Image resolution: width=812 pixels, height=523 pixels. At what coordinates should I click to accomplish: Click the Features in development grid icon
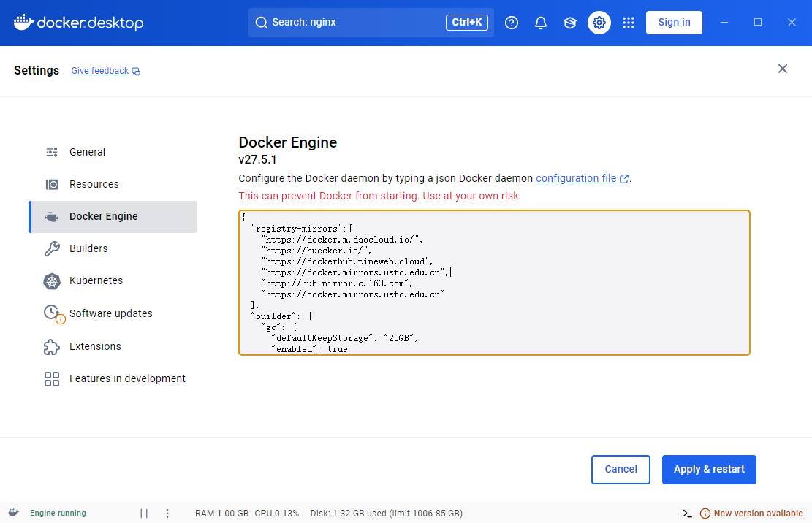tap(52, 379)
